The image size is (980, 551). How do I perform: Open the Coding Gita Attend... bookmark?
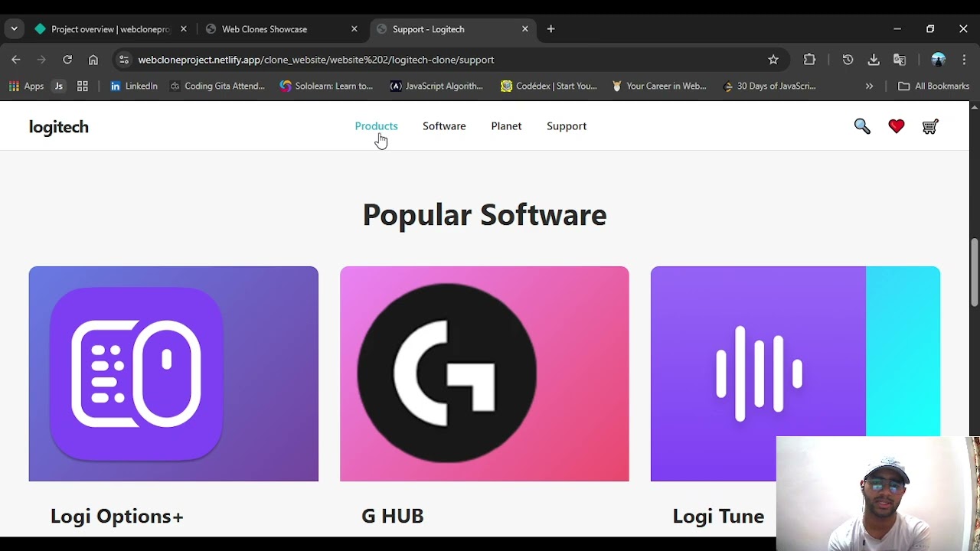217,86
